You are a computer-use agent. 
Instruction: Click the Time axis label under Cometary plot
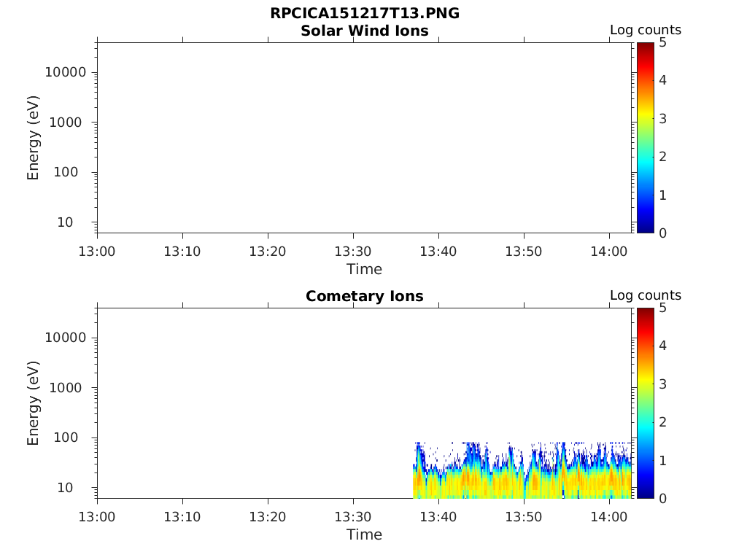(x=364, y=534)
